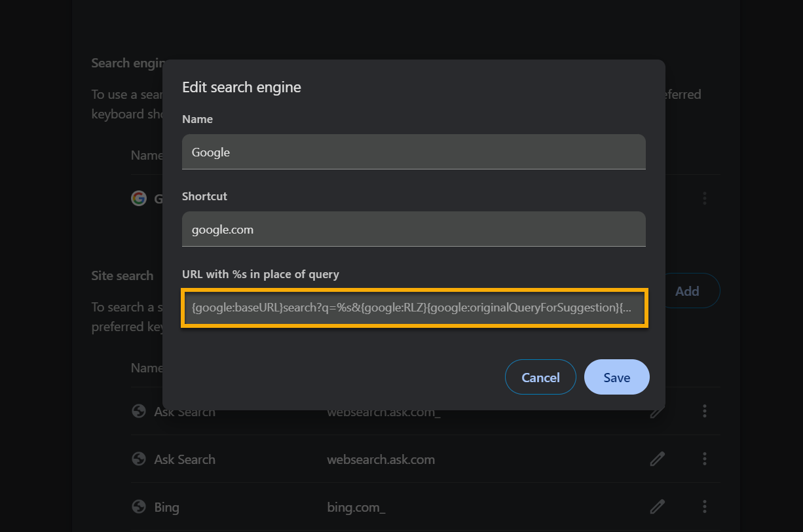Click globe icon of websearch.ask.com Ask Search row
Image resolution: width=803 pixels, height=532 pixels.
click(138, 459)
